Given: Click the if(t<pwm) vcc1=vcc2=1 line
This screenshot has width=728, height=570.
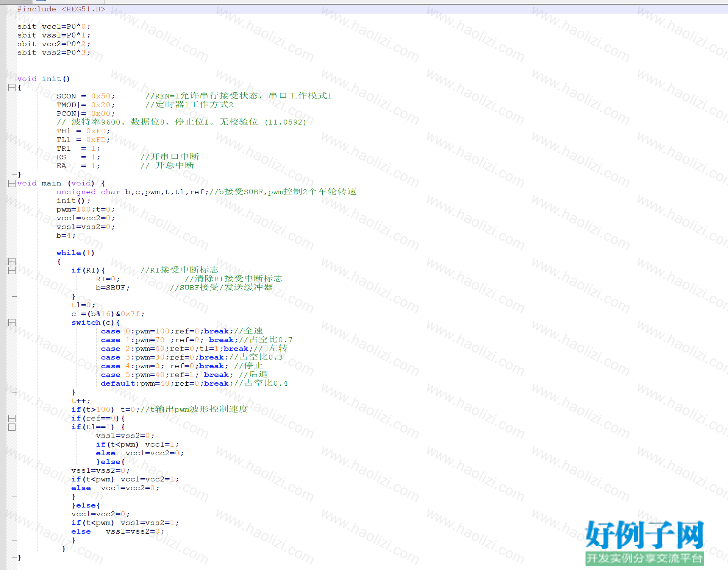Looking at the screenshot, I should pos(125,479).
